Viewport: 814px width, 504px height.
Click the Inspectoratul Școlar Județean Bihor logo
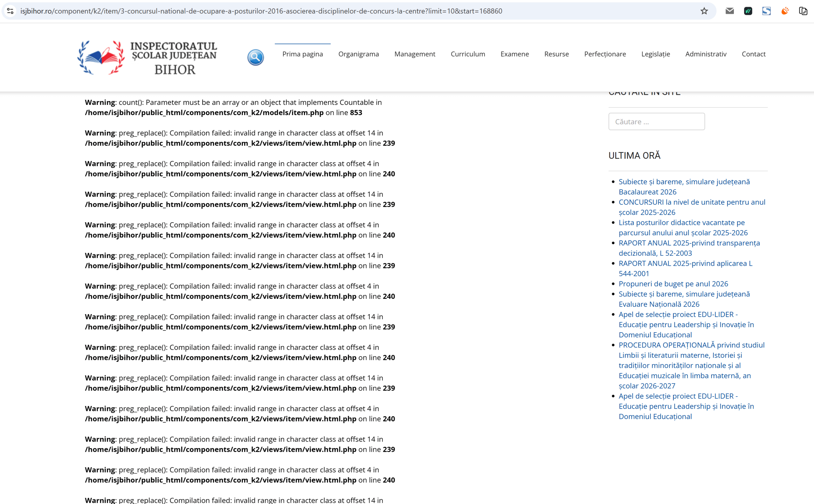pos(147,57)
